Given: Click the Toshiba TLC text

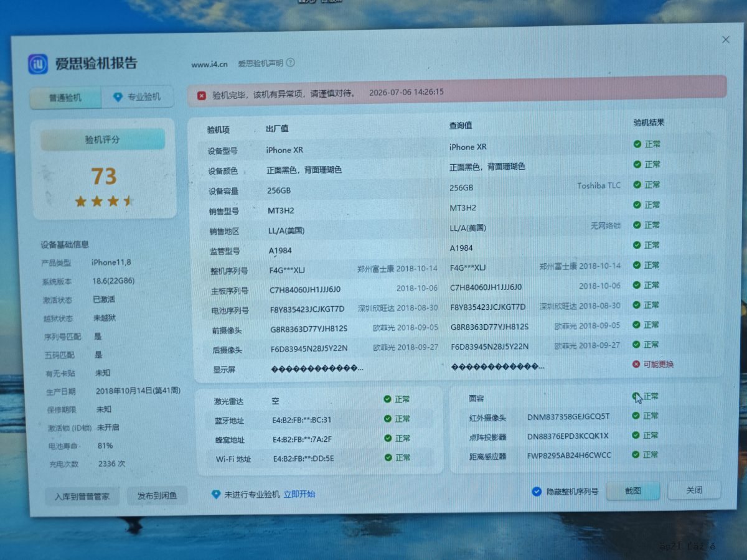Looking at the screenshot, I should coord(598,185).
